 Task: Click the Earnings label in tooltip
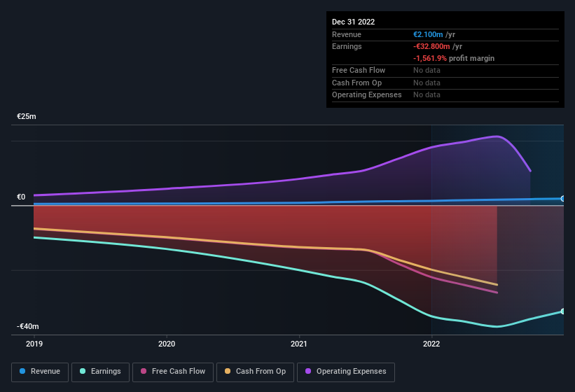pyautogui.click(x=347, y=46)
